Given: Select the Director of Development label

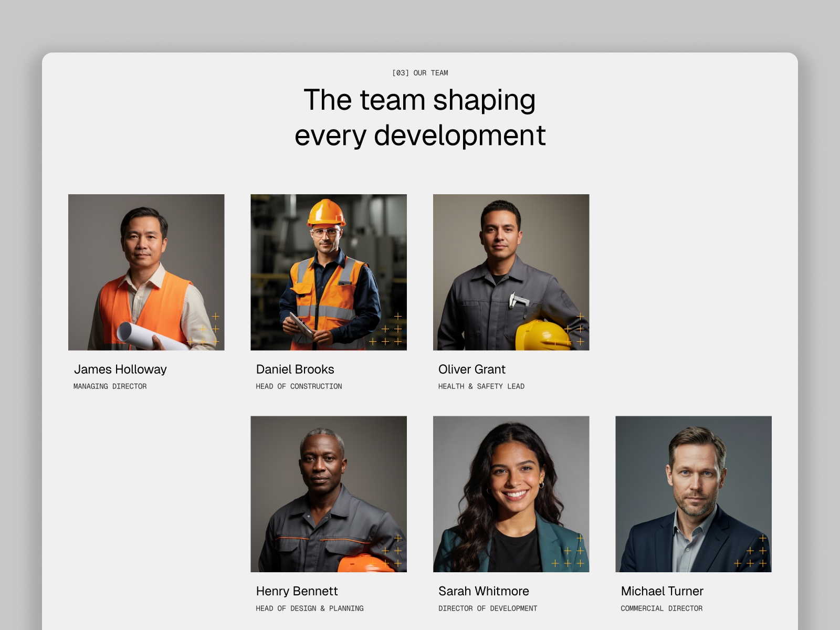Looking at the screenshot, I should 487,608.
